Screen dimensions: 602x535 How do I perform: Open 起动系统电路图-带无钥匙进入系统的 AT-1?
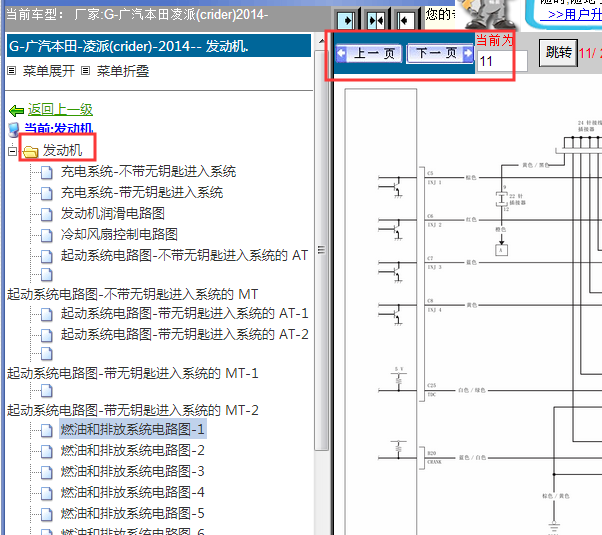click(x=184, y=313)
